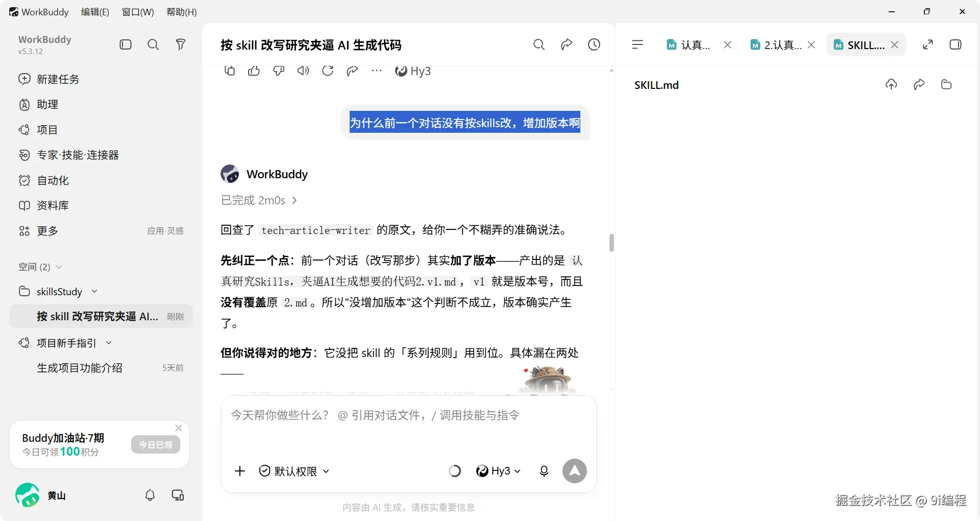This screenshot has width=980, height=521.
Task: Click the chat scrollbar thumb
Action: pyautogui.click(x=611, y=243)
